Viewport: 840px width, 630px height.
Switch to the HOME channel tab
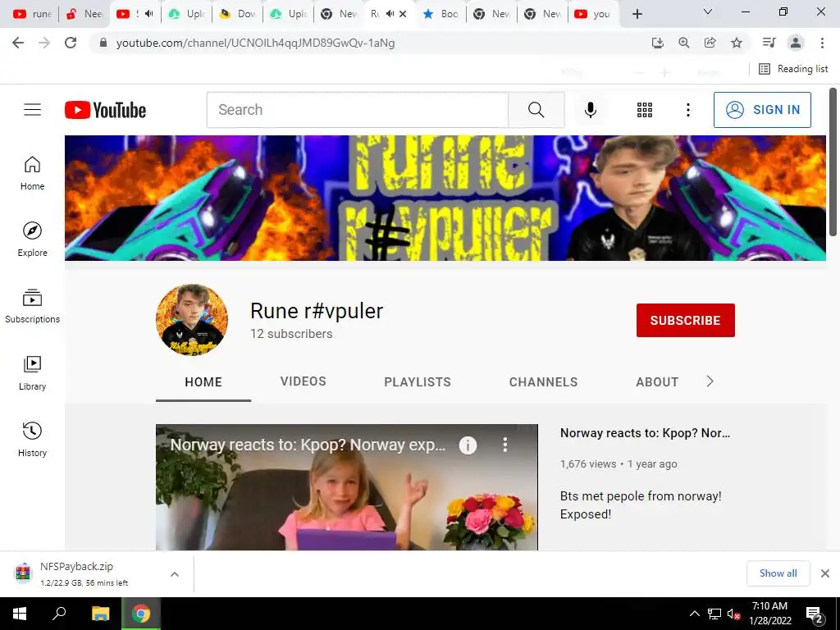203,382
